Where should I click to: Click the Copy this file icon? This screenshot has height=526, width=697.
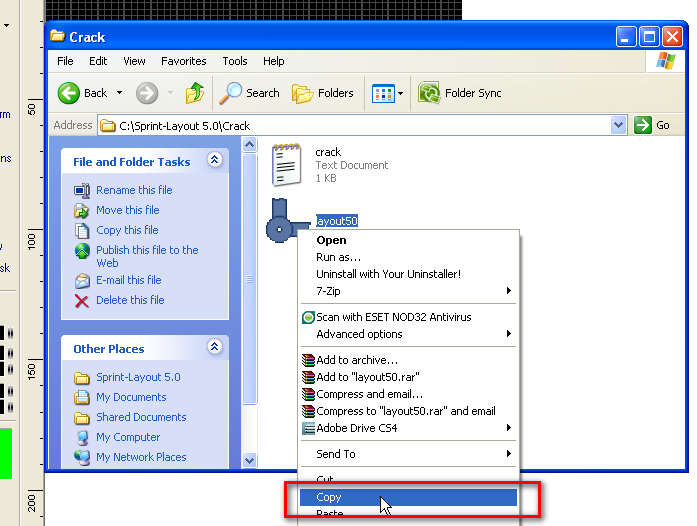[82, 231]
